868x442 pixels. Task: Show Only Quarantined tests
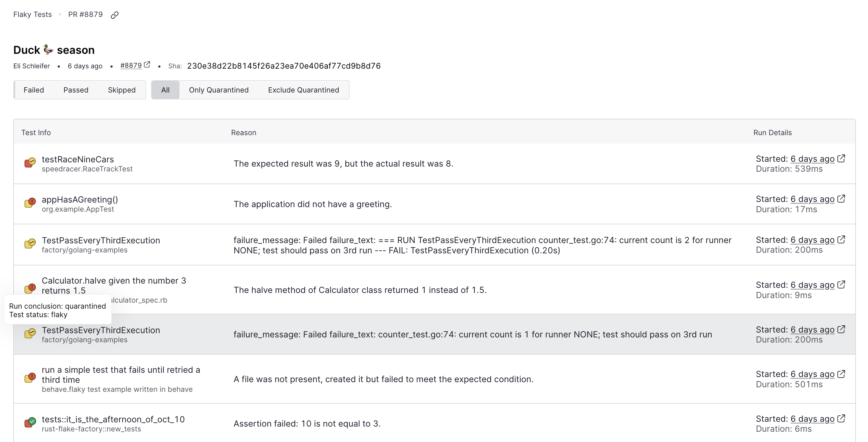tap(219, 90)
